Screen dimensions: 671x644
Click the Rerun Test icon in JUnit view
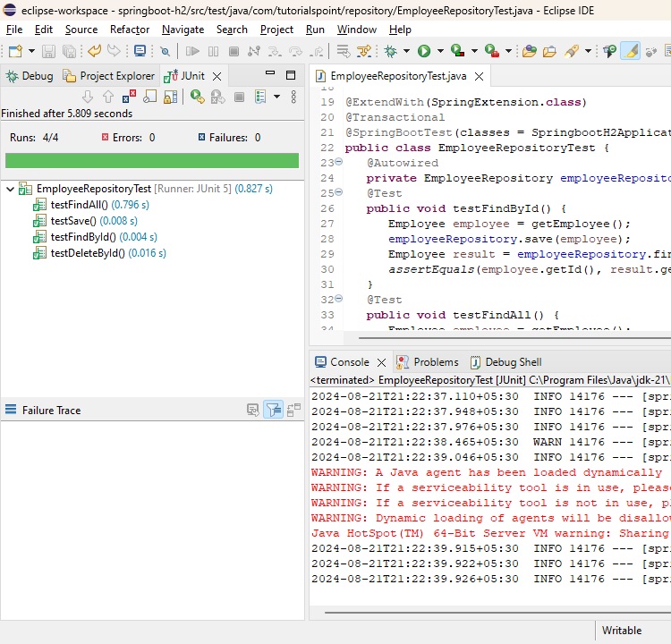click(x=196, y=97)
